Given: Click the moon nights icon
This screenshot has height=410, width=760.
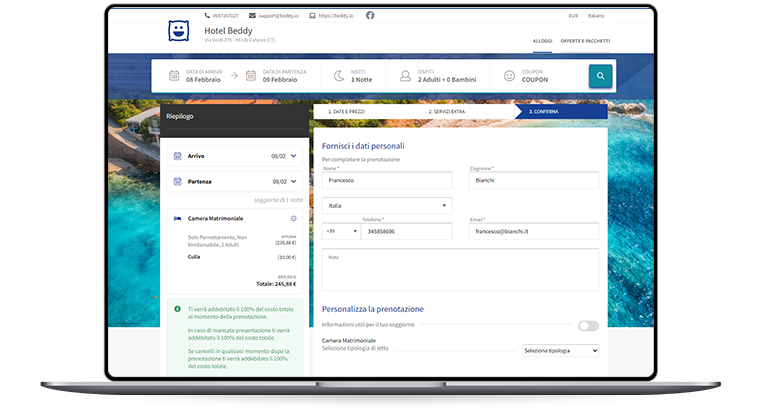Looking at the screenshot, I should [x=339, y=76].
